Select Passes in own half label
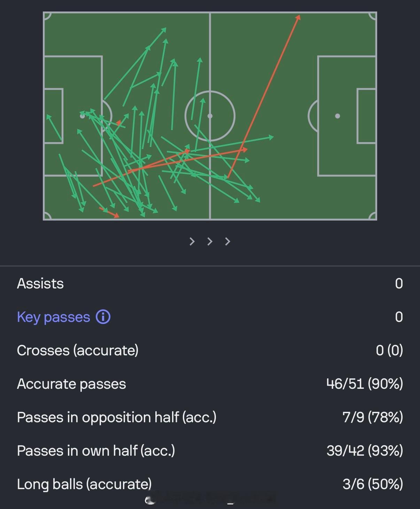 (x=96, y=451)
